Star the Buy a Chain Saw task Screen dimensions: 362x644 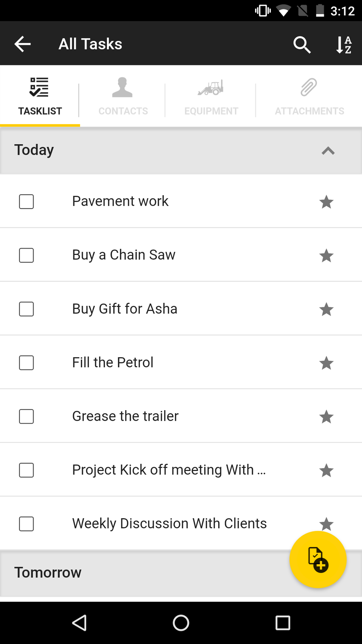326,255
